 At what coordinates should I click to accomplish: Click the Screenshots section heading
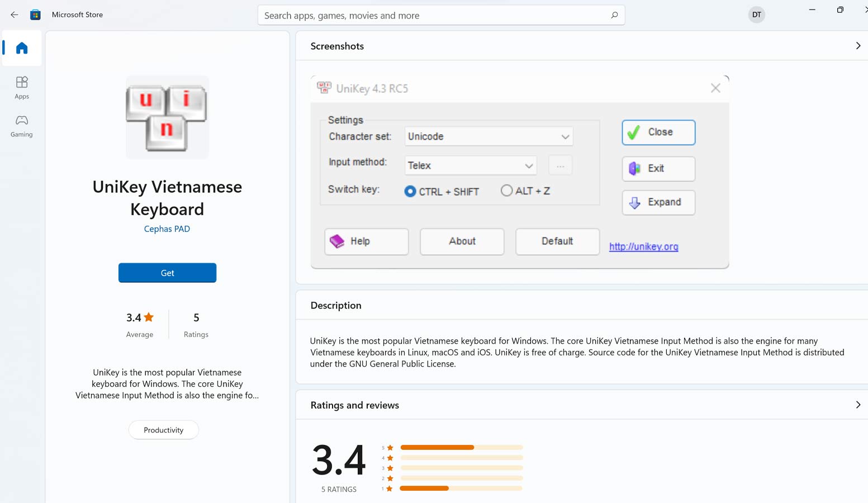click(337, 46)
